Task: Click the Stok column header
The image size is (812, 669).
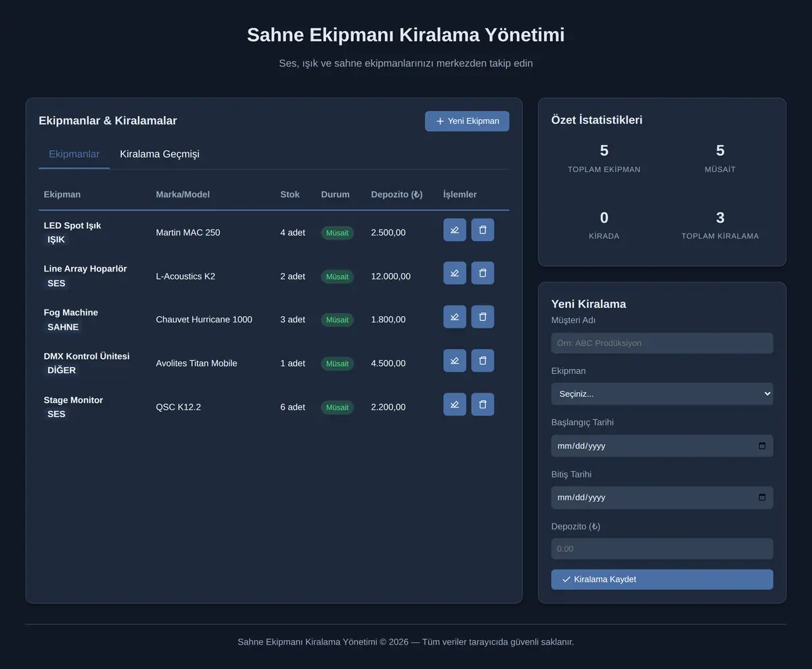Action: pos(290,194)
